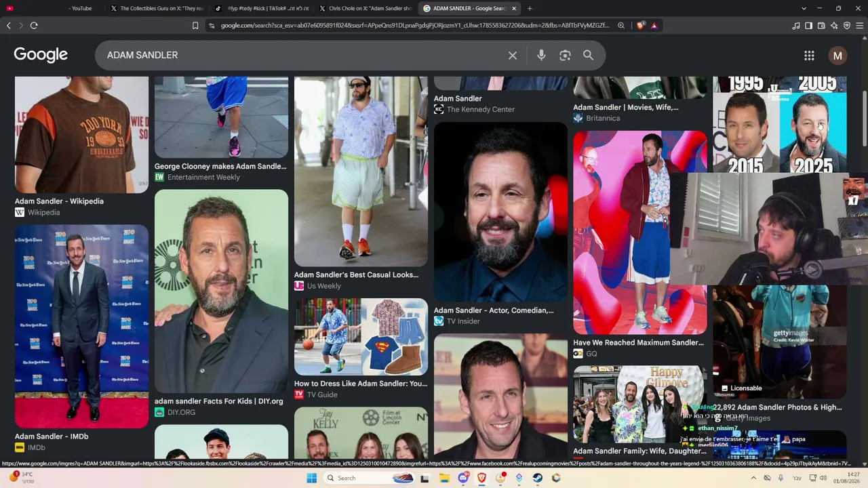Open the Google apps grid

809,56
